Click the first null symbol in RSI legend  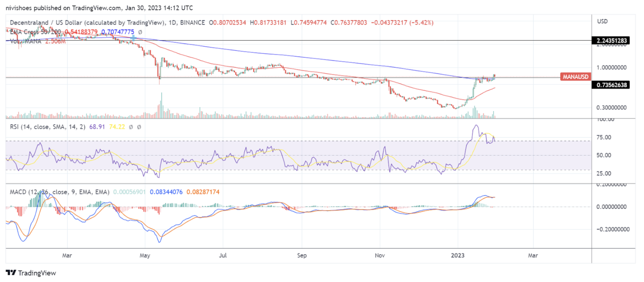131,127
